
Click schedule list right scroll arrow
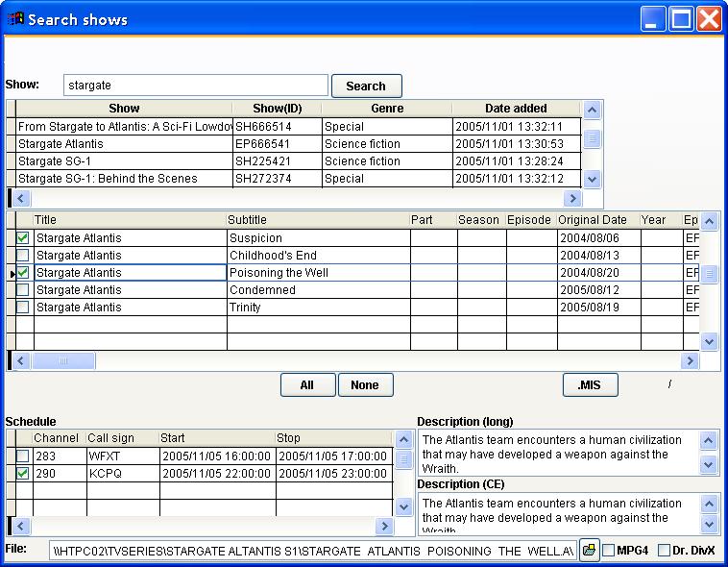[384, 526]
